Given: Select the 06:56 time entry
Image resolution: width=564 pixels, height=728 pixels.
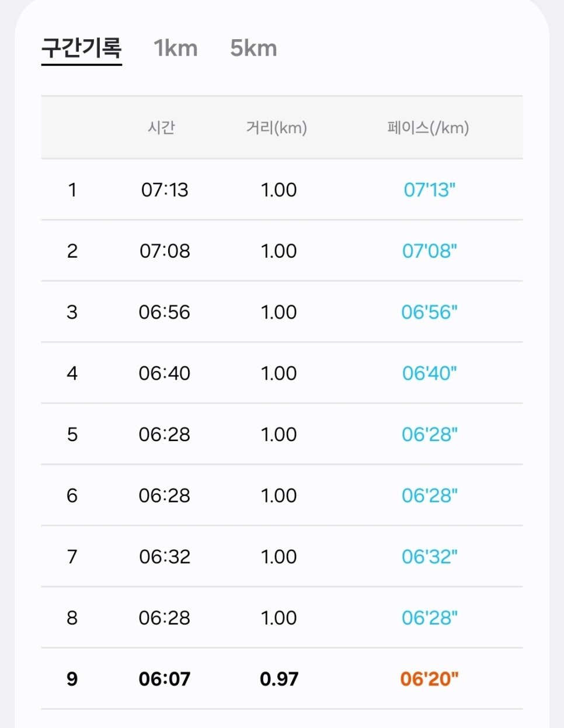Looking at the screenshot, I should click(x=165, y=312).
